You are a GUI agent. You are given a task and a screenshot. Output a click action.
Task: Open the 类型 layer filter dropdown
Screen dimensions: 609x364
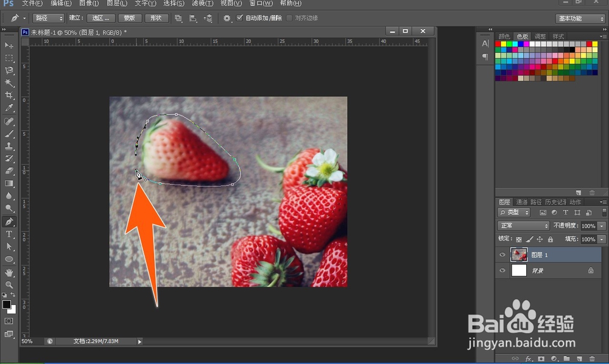[514, 212]
